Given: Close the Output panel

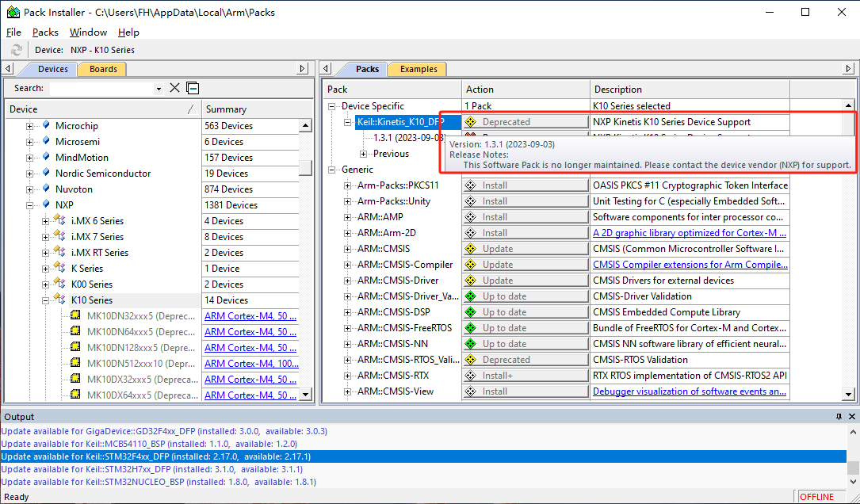Looking at the screenshot, I should 850,417.
